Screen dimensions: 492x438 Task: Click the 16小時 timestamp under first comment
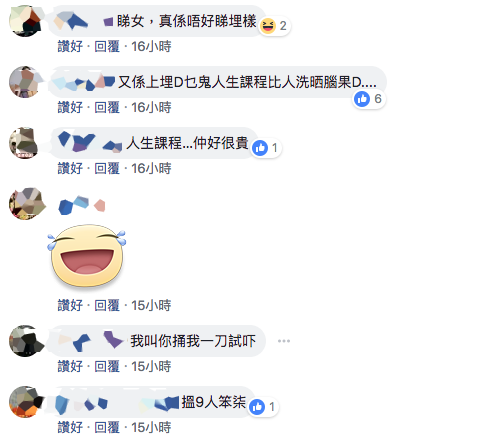pos(151,46)
